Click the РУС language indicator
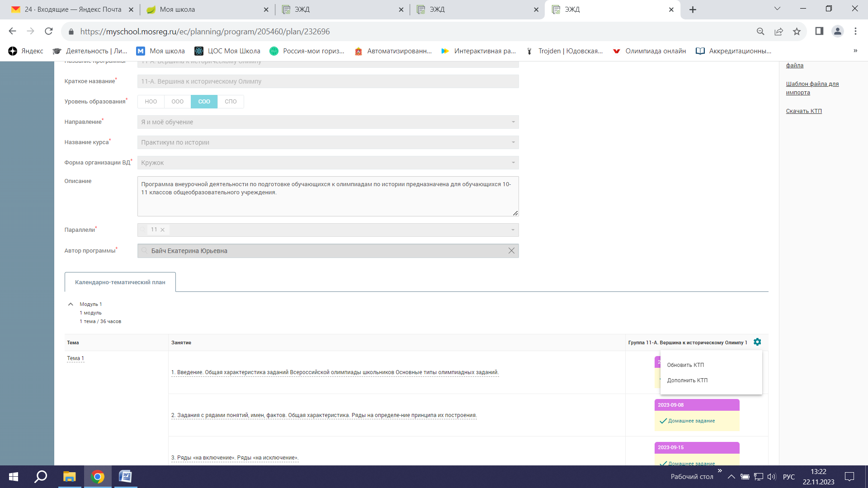This screenshot has width=868, height=488. point(789,477)
